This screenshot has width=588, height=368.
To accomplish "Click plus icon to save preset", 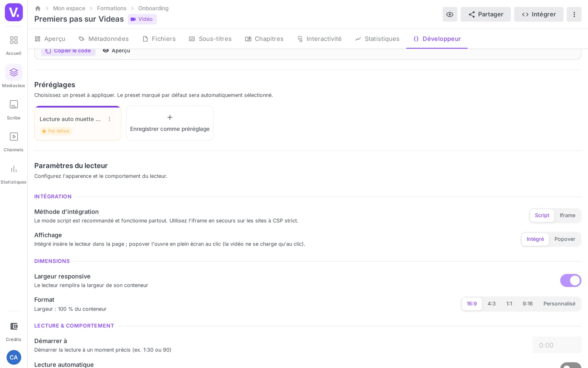I will tap(170, 117).
